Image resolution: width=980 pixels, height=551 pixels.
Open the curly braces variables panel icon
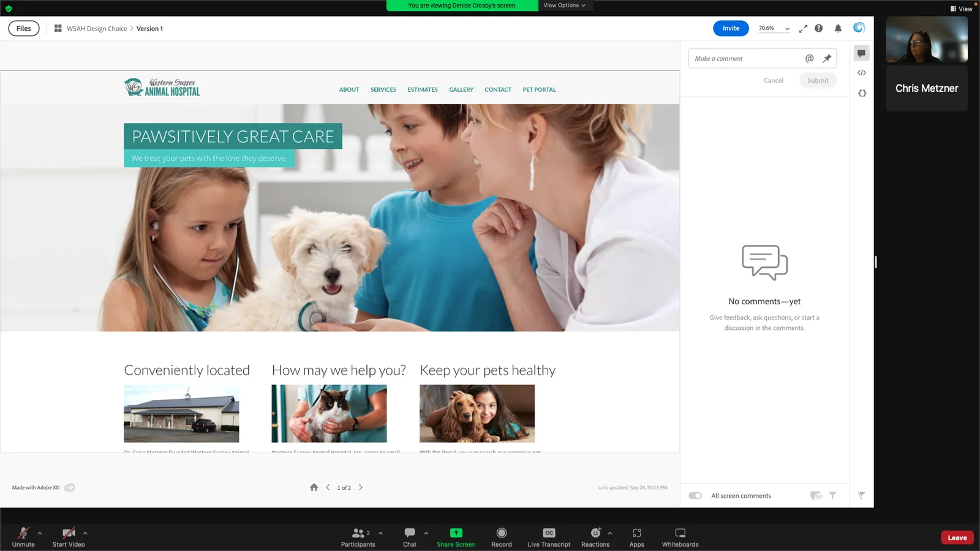pos(862,93)
